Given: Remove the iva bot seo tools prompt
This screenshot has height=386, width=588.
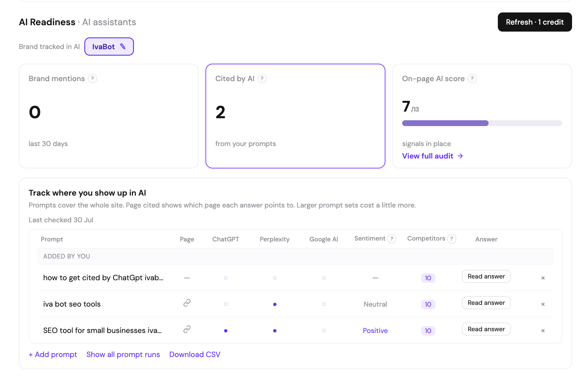Looking at the screenshot, I should [x=543, y=304].
